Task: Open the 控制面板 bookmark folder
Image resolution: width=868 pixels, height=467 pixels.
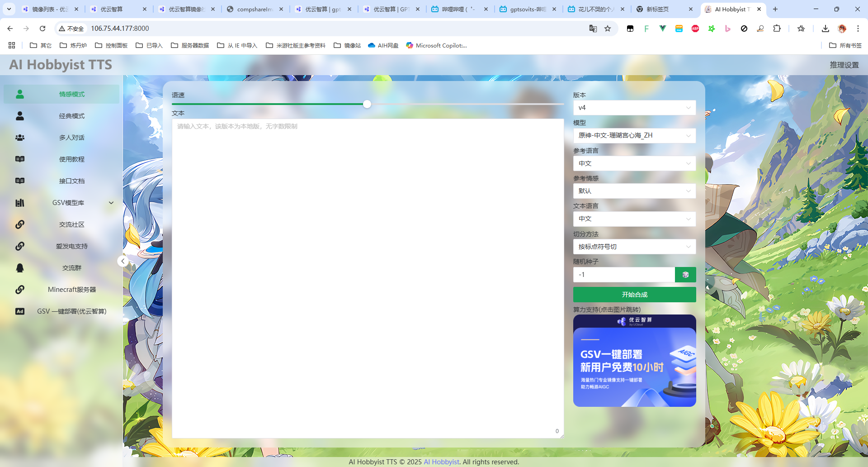Action: pos(111,45)
